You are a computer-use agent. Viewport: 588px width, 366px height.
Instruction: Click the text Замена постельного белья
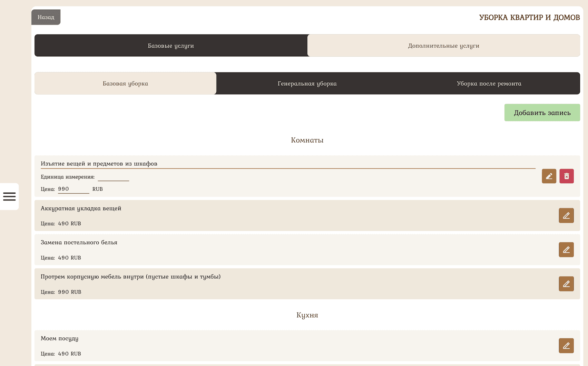click(79, 242)
